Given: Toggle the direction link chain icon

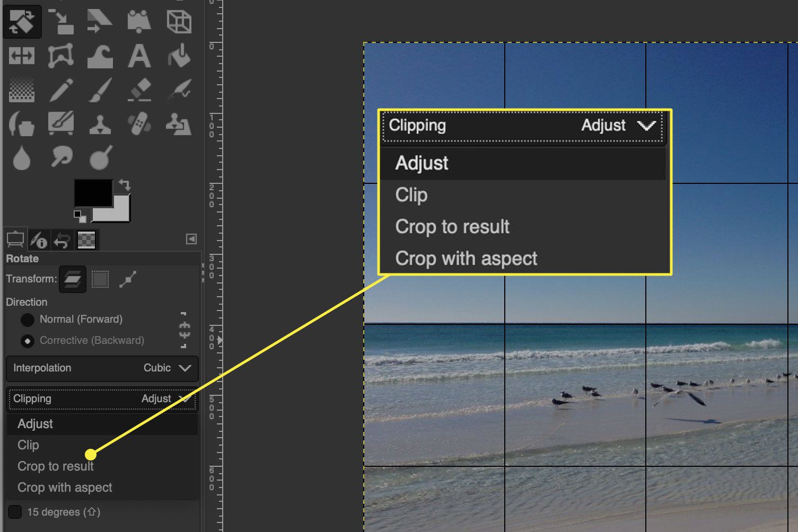Looking at the screenshot, I should tap(185, 330).
